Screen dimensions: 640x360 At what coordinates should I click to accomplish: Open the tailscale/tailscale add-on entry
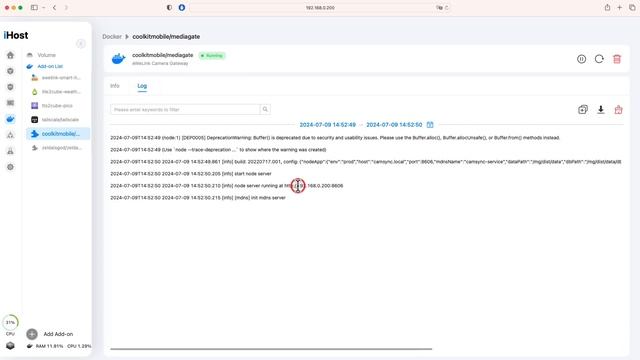[56, 120]
